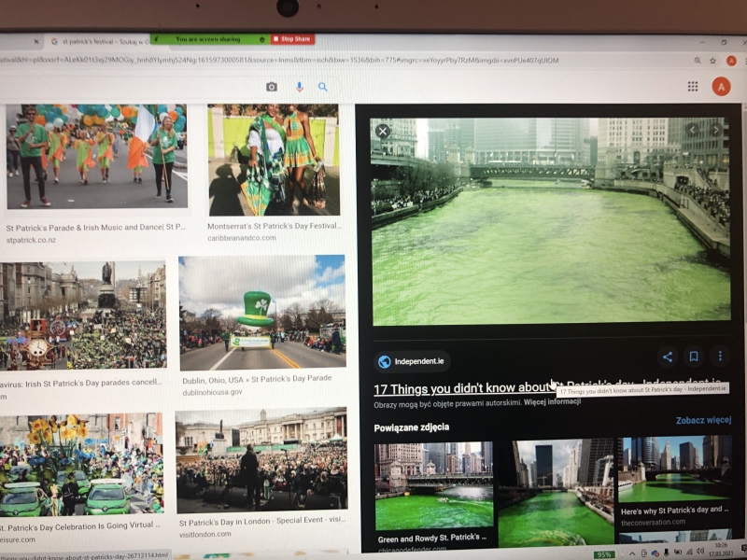Screen dimensions: 747x560
Task: Click Zobacz więcej link
Action: 703,420
